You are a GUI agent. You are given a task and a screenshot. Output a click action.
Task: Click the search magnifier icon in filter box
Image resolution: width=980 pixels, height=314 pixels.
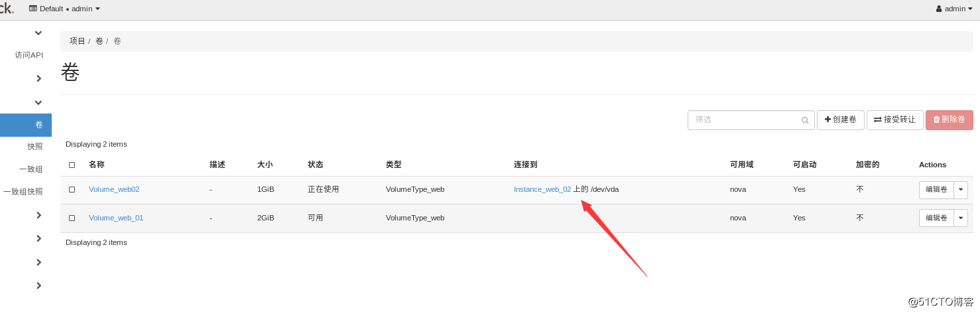pyautogui.click(x=805, y=120)
